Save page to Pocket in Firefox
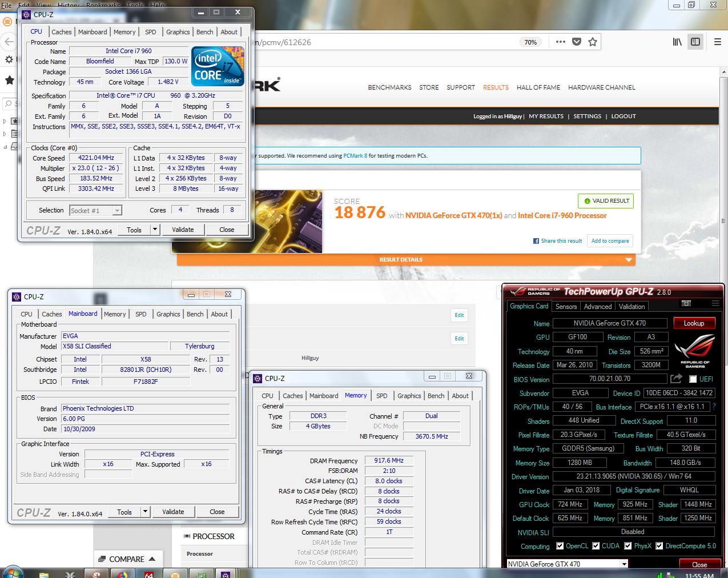The height and width of the screenshot is (578, 728). (577, 42)
